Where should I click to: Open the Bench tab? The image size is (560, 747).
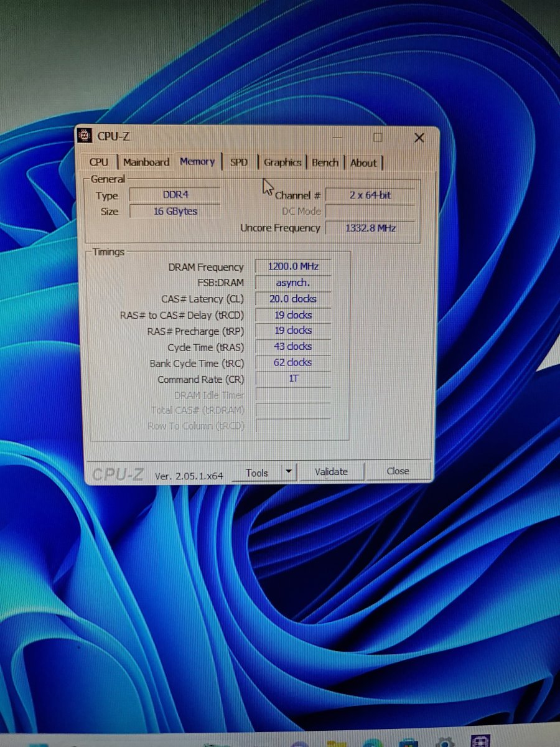pyautogui.click(x=325, y=162)
